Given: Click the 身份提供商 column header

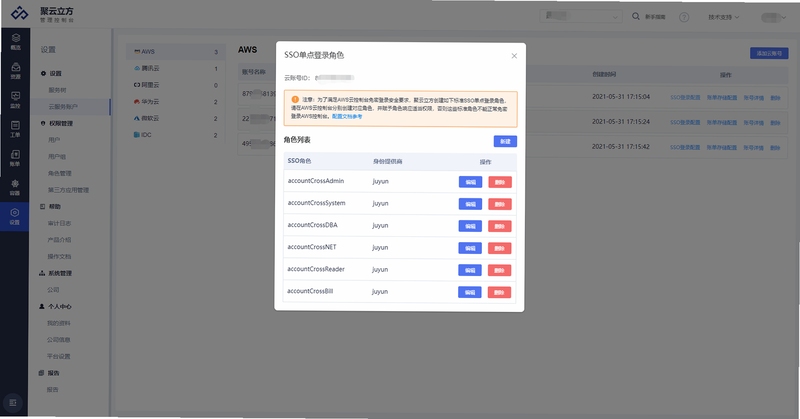Looking at the screenshot, I should pyautogui.click(x=387, y=161).
